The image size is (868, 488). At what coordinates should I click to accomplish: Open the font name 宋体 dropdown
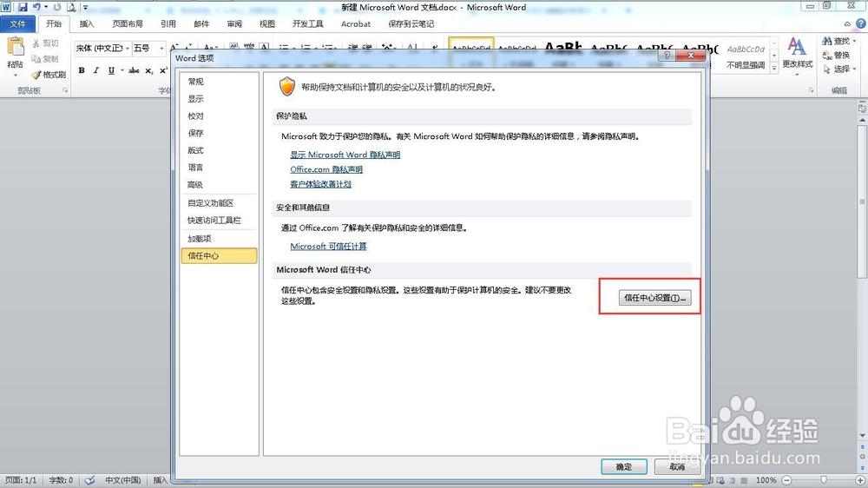click(128, 48)
